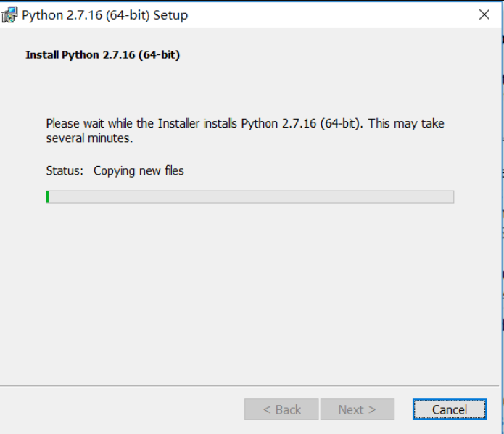Click blank dialog area below progress bar
Image resolution: width=504 pixels, height=434 pixels.
click(x=249, y=289)
